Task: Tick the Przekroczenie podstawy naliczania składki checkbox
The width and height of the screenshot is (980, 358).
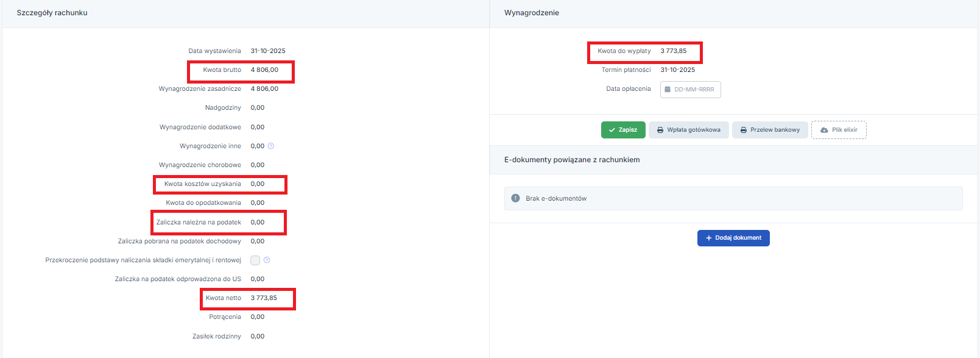Action: (255, 260)
